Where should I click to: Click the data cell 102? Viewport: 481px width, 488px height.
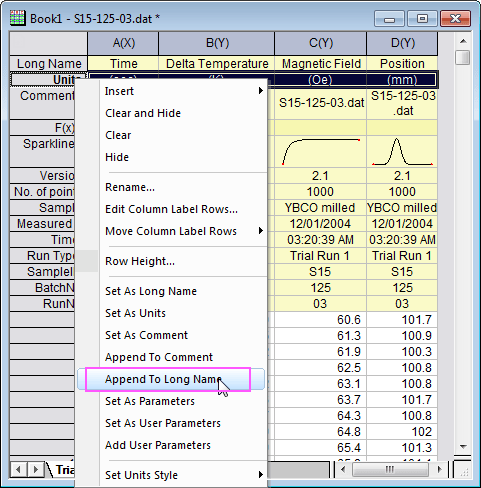coord(402,432)
